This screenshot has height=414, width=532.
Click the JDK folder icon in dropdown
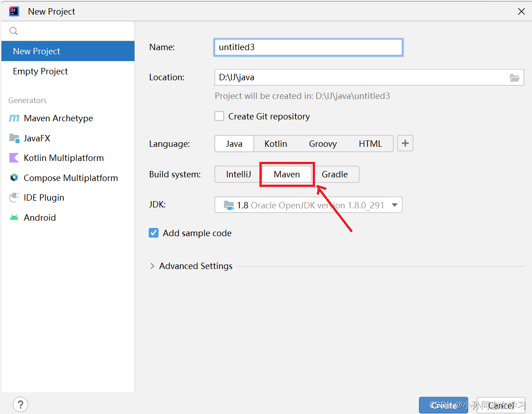229,205
